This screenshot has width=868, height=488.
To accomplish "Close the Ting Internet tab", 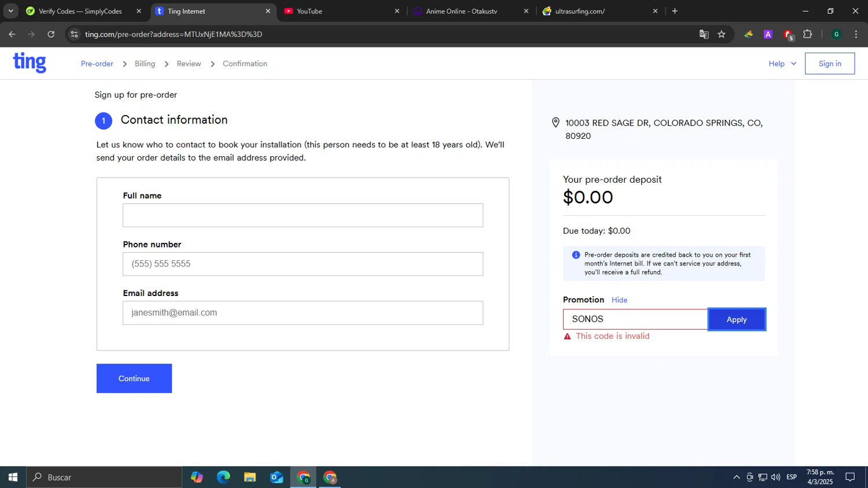I will [x=268, y=11].
